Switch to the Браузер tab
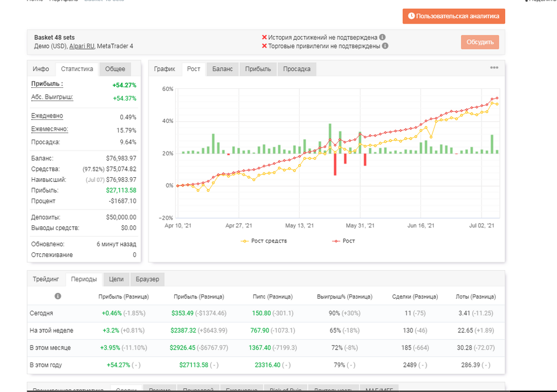This screenshot has height=392, width=557. tap(147, 279)
